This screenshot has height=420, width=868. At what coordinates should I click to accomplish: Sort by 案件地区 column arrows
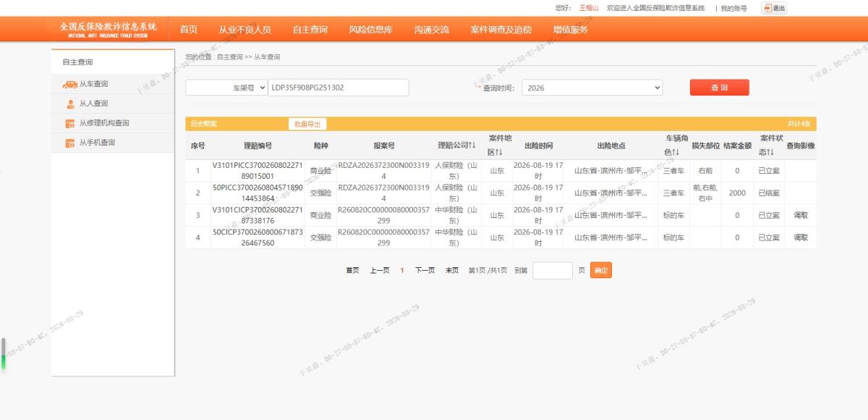click(x=499, y=152)
